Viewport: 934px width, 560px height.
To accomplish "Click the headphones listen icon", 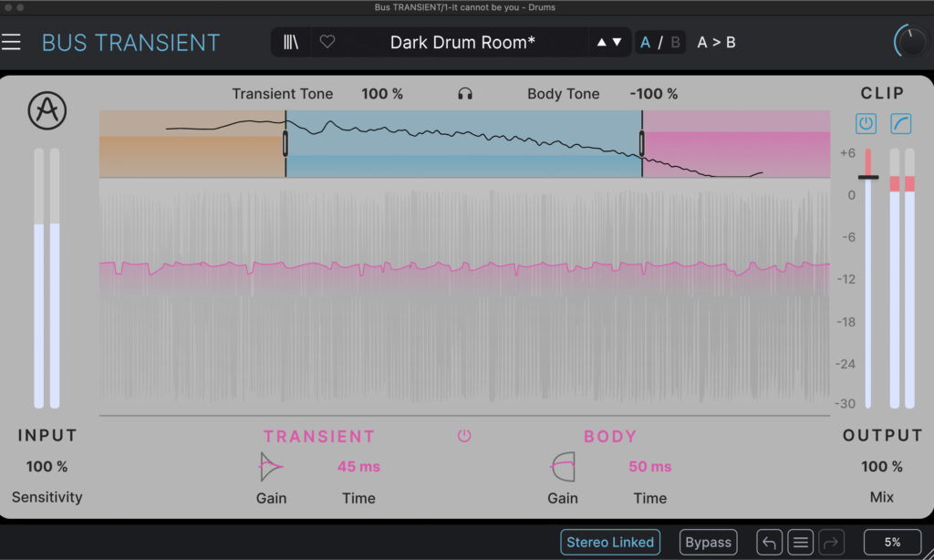I will pyautogui.click(x=465, y=94).
